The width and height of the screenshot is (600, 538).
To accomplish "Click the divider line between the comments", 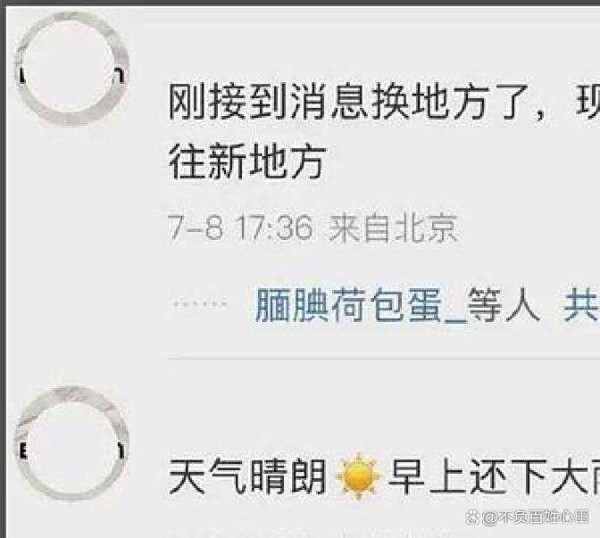I will click(x=384, y=359).
